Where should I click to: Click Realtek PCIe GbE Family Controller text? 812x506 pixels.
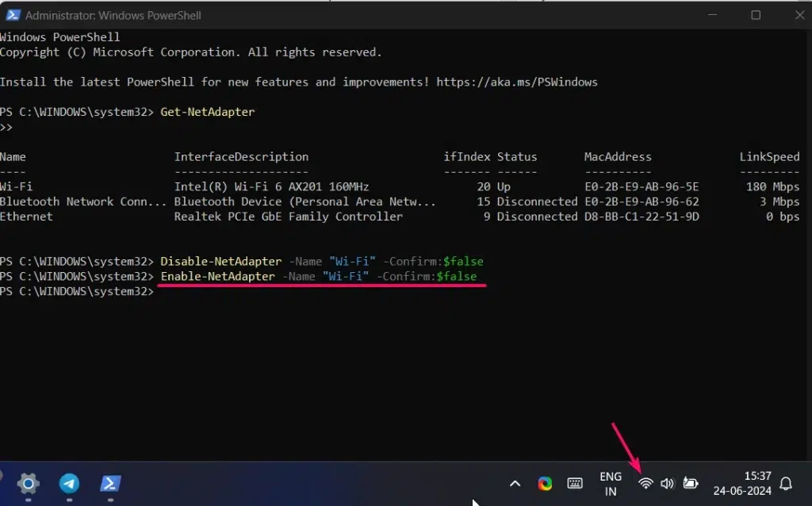point(289,217)
